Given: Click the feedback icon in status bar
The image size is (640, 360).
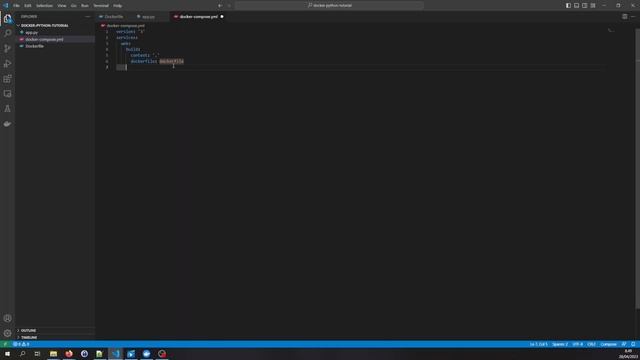Looking at the screenshot, I should click(624, 344).
